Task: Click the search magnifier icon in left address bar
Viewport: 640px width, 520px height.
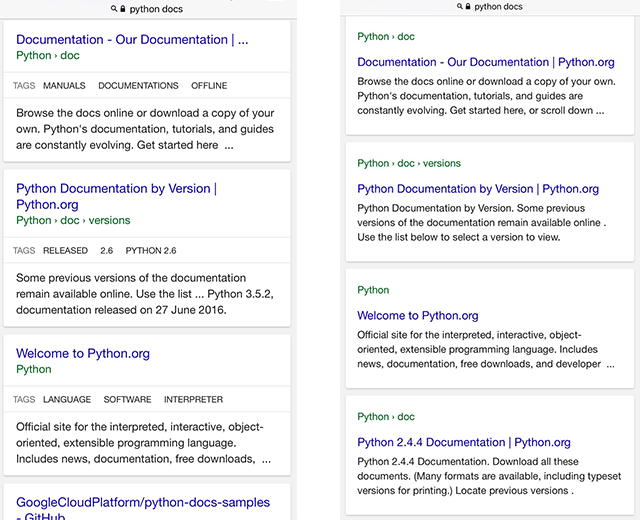Action: pos(113,9)
